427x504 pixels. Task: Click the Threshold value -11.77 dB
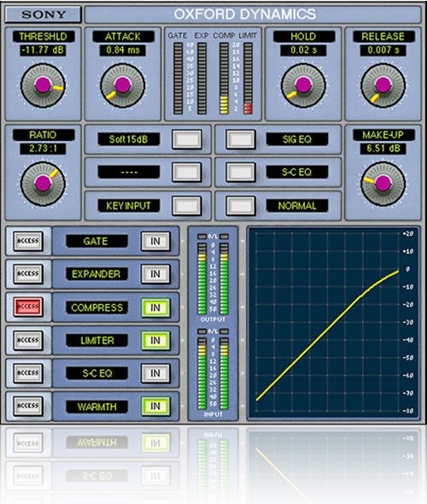coord(43,50)
